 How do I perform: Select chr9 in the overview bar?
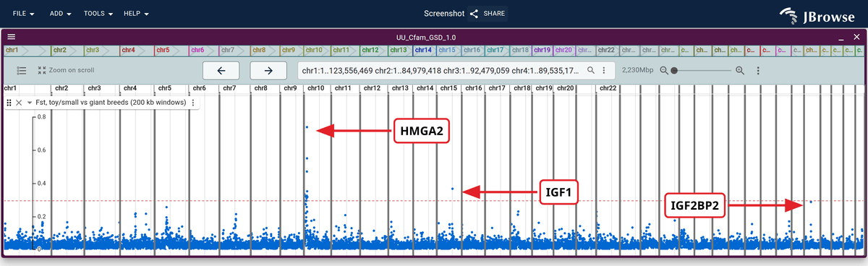291,50
